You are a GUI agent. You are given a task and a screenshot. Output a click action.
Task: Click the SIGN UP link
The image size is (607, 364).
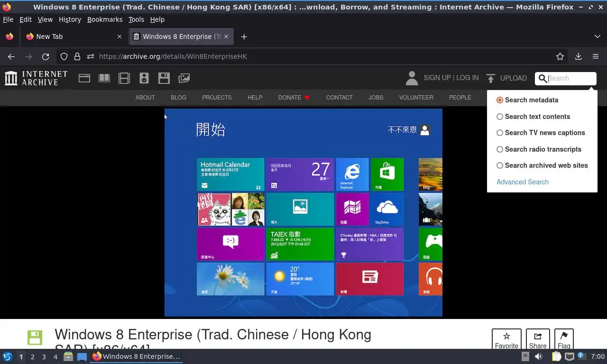(437, 78)
